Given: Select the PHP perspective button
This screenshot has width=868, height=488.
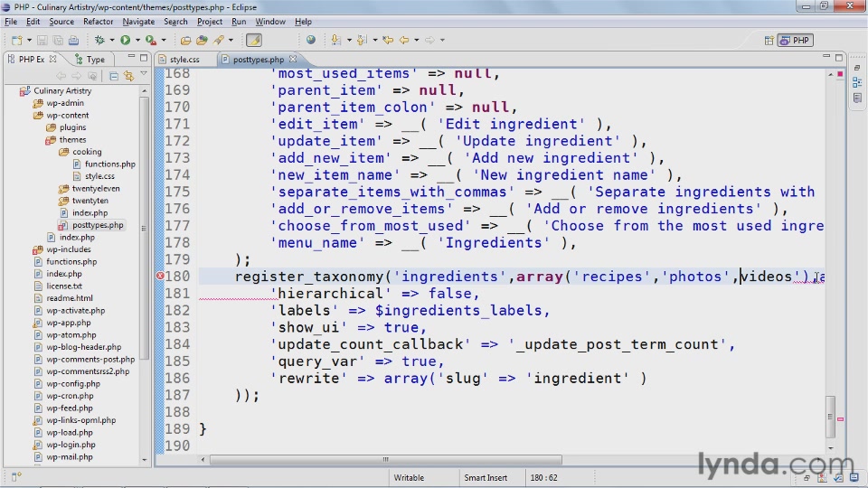Looking at the screenshot, I should 796,41.
